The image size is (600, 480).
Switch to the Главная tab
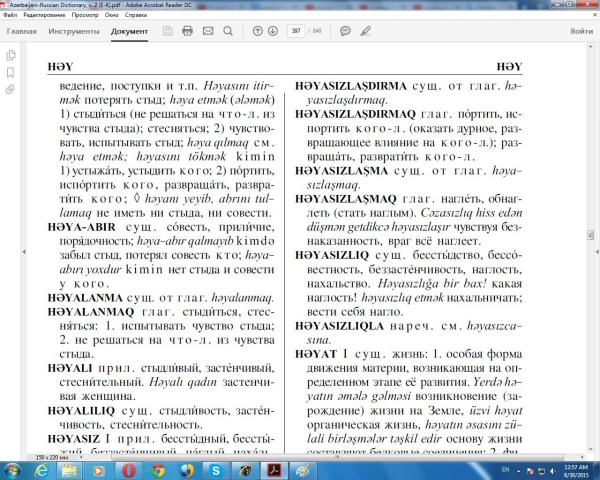tap(21, 31)
